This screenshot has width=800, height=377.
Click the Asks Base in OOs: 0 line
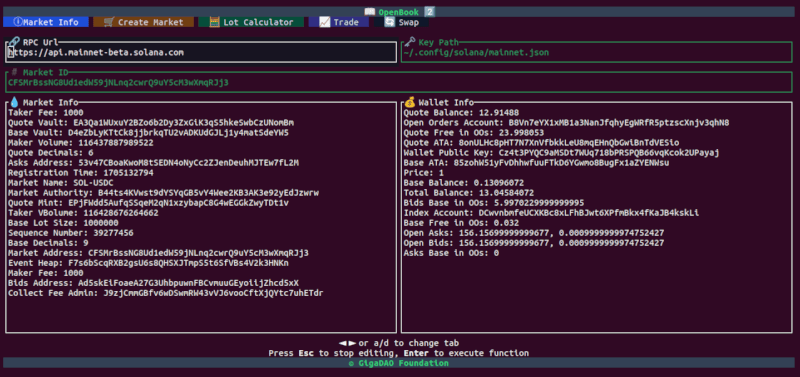pos(451,253)
